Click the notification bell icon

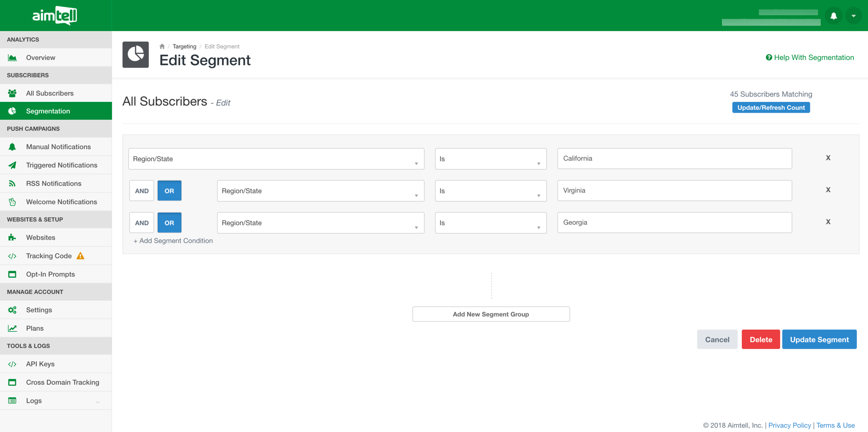[x=833, y=16]
